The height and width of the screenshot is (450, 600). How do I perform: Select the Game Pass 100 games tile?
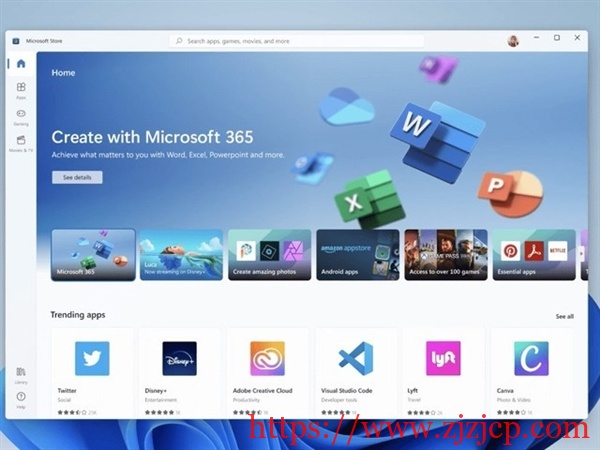coord(446,255)
